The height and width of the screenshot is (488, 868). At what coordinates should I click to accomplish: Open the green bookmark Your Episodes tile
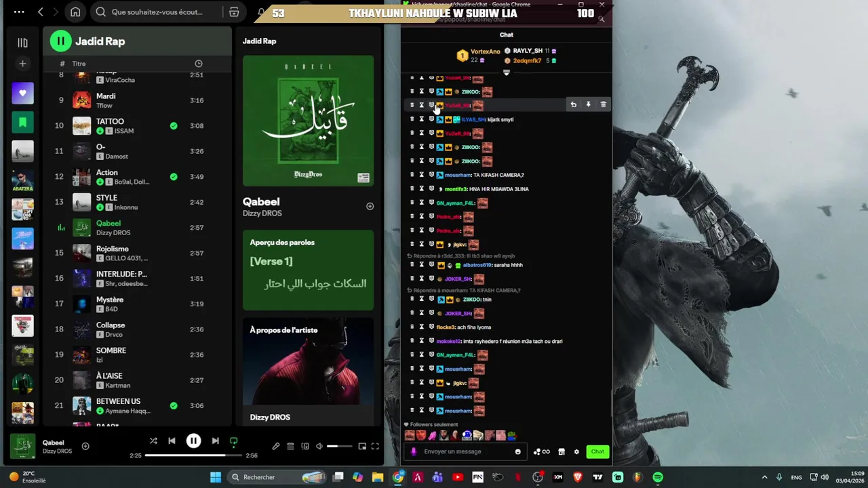[x=22, y=122]
